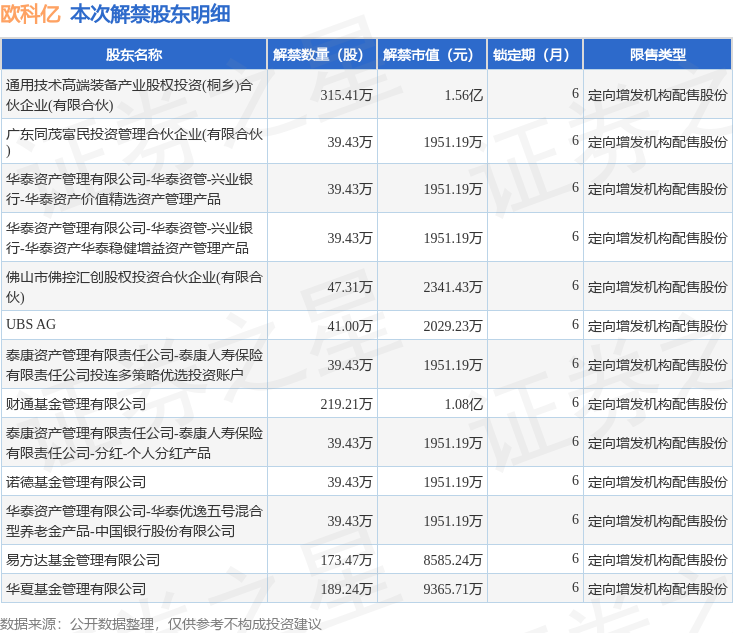Select the 财通基金管理有限公司 cell
The image size is (733, 633).
[134, 403]
